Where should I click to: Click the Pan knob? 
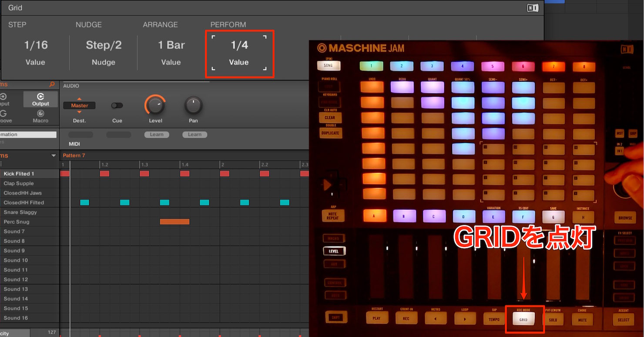[x=193, y=105]
